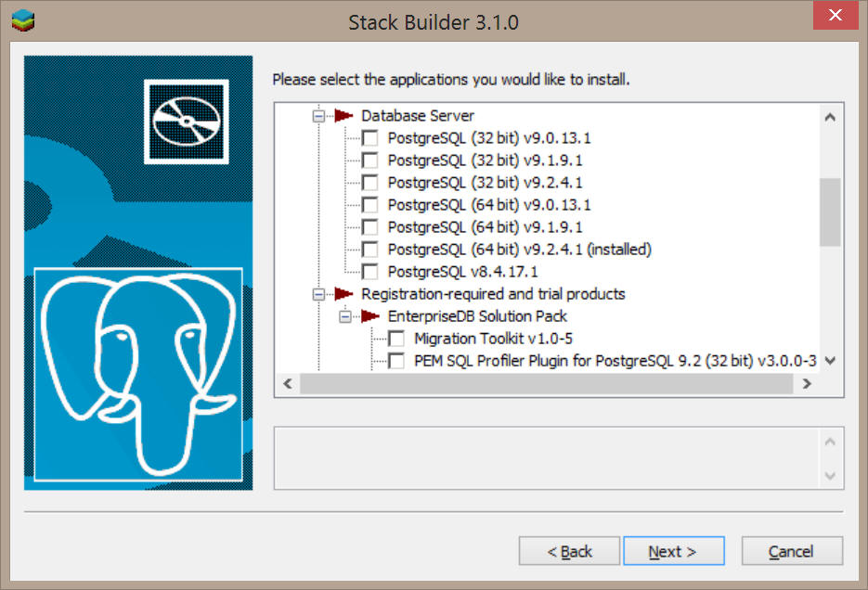
Task: Select the 'PostgreSQL (64 bit) v9.2.4.1 (installed)' text
Action: click(519, 250)
